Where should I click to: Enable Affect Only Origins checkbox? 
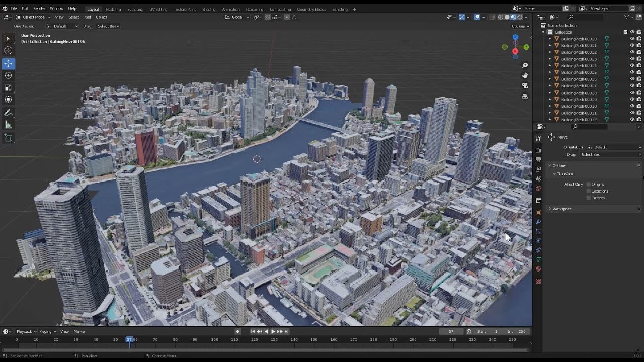click(x=589, y=184)
